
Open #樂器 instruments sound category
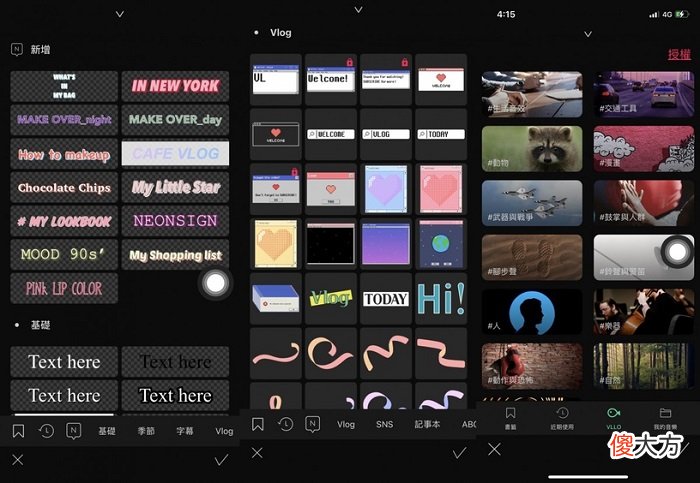(x=644, y=312)
